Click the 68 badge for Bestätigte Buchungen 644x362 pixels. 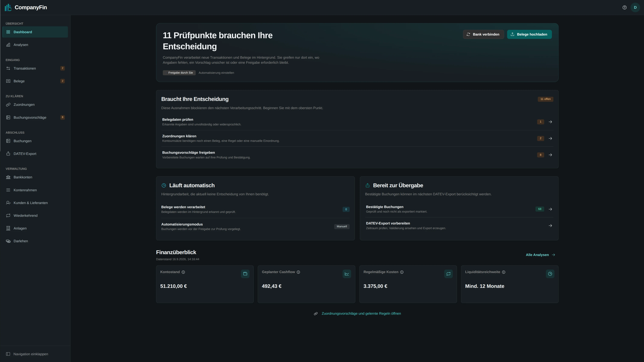click(540, 209)
